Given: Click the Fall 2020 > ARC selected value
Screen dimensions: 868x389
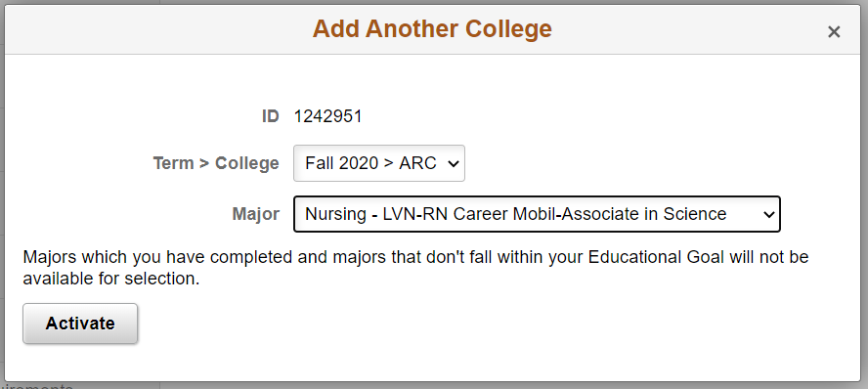Looking at the screenshot, I should [370, 163].
